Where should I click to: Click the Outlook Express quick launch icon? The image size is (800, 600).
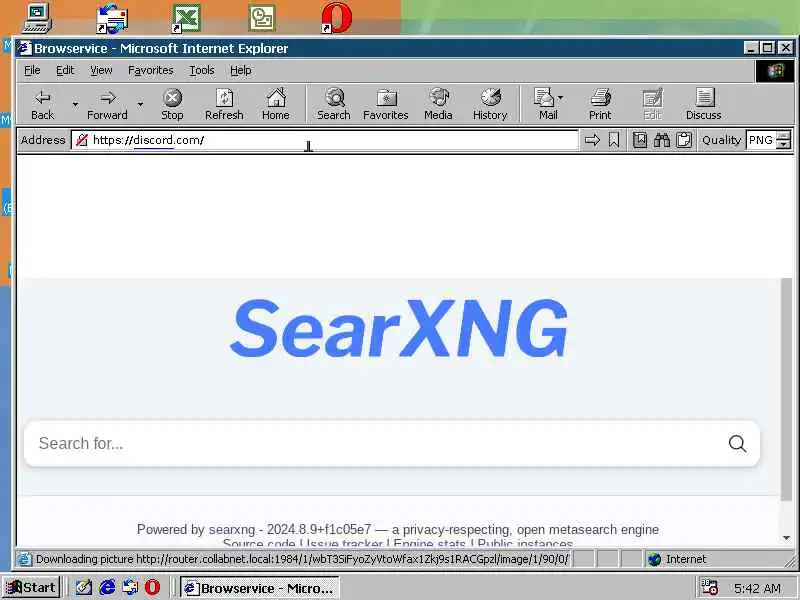tap(130, 587)
